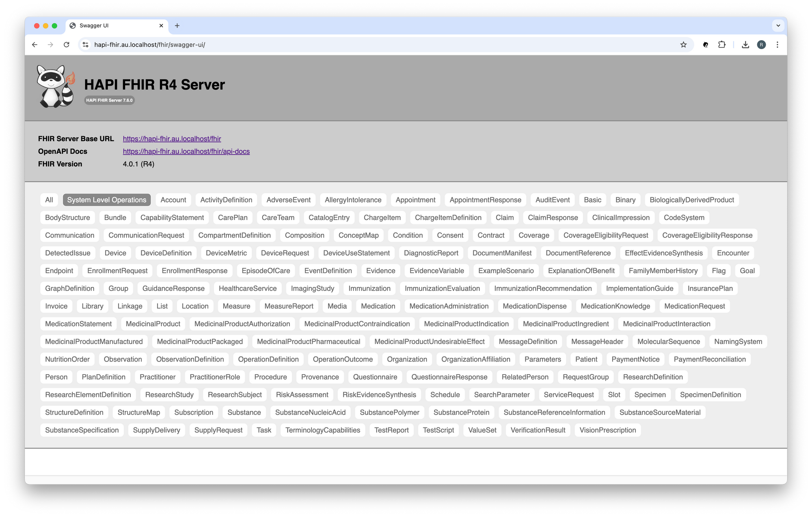Reload the Swagger UI page

(x=67, y=45)
